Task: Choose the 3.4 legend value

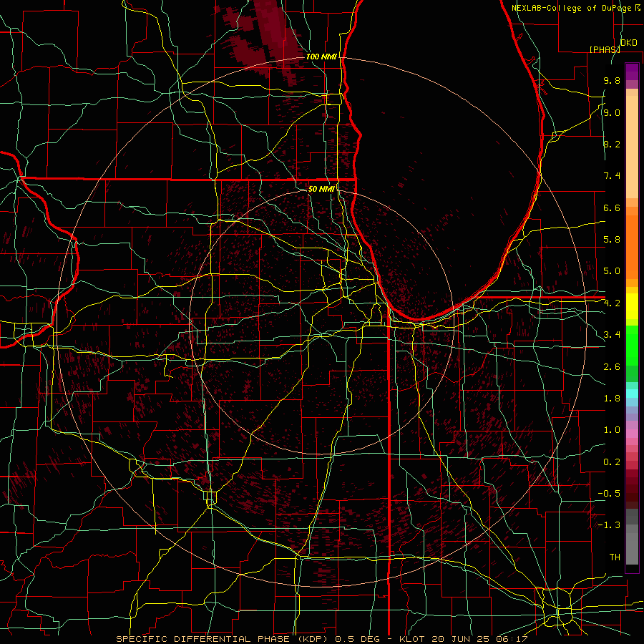Action: point(612,335)
